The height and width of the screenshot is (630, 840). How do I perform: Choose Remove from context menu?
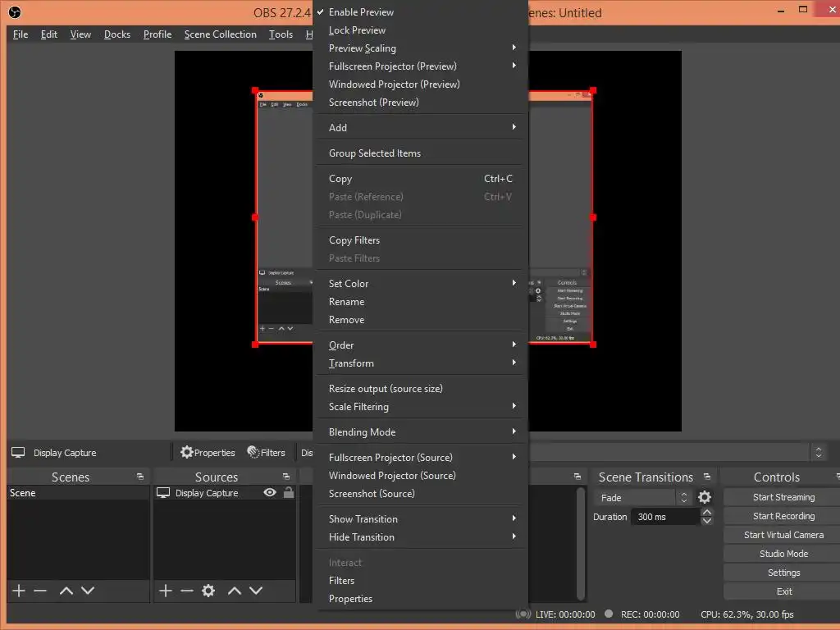click(x=419, y=320)
